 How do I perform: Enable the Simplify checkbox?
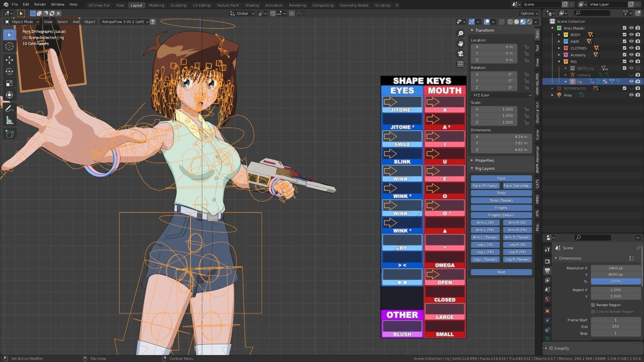pyautogui.click(x=551, y=349)
